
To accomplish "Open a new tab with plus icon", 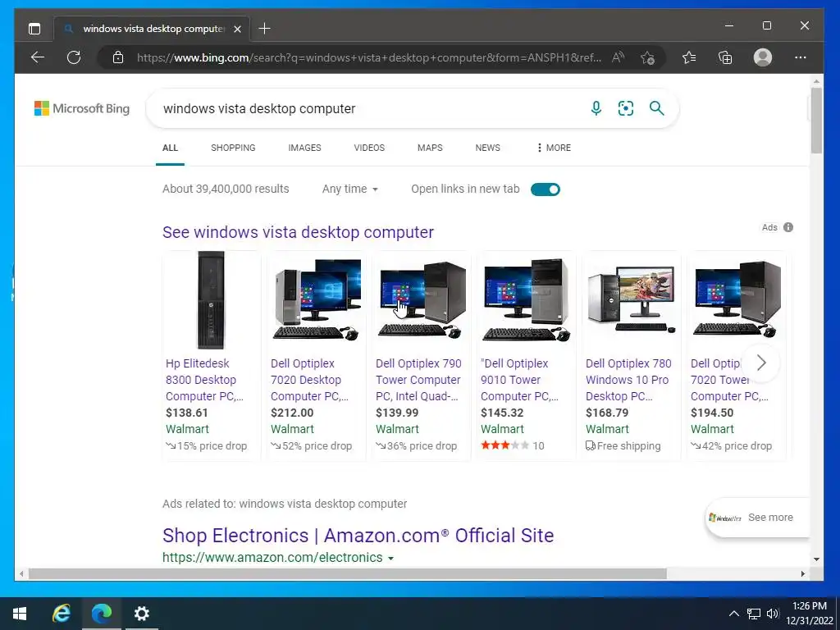I will pyautogui.click(x=264, y=29).
